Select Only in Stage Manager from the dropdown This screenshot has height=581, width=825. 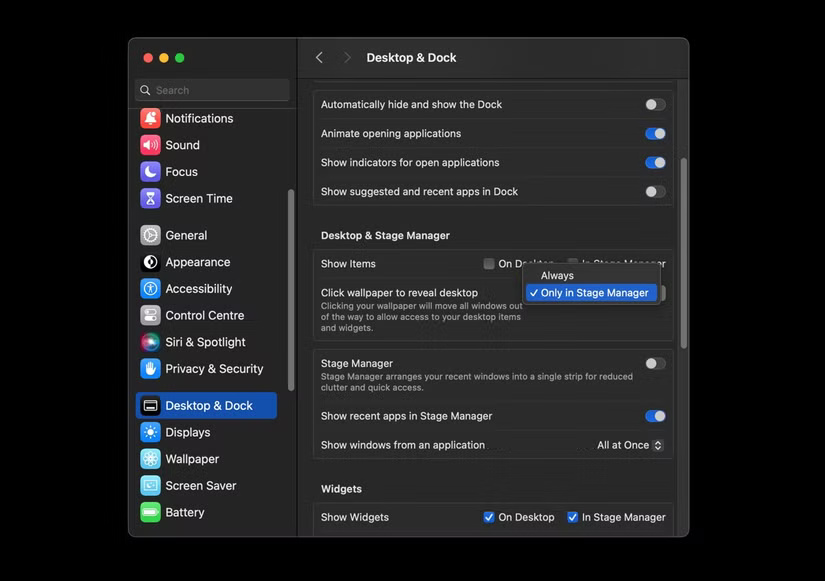(x=591, y=293)
